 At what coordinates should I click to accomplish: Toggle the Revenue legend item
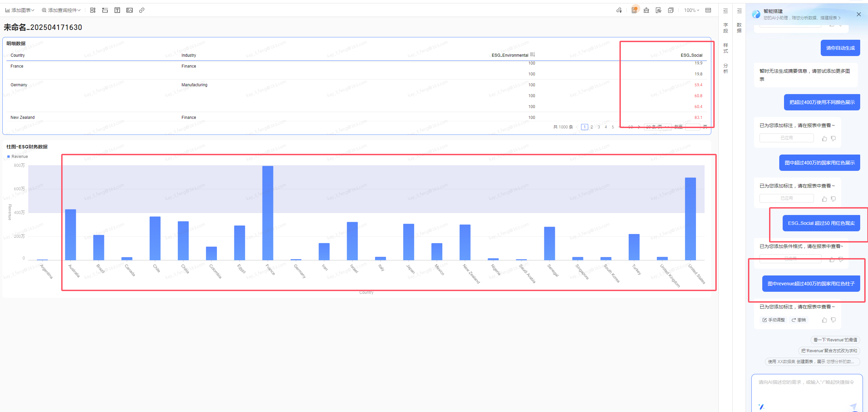click(x=17, y=157)
